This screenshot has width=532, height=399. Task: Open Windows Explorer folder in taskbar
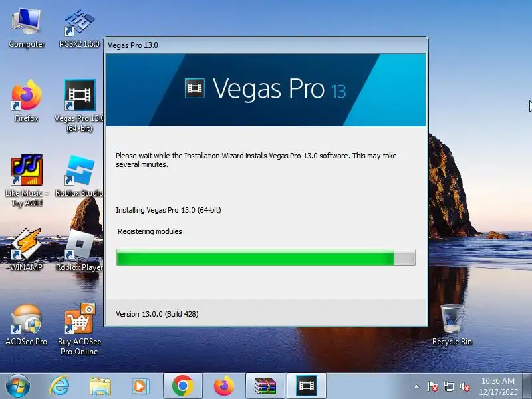[100, 386]
